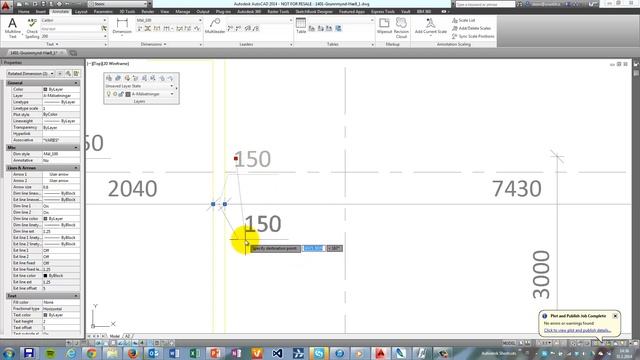The width and height of the screenshot is (640, 360).
Task: Pick the Wipeout markup tool
Action: pos(384,25)
